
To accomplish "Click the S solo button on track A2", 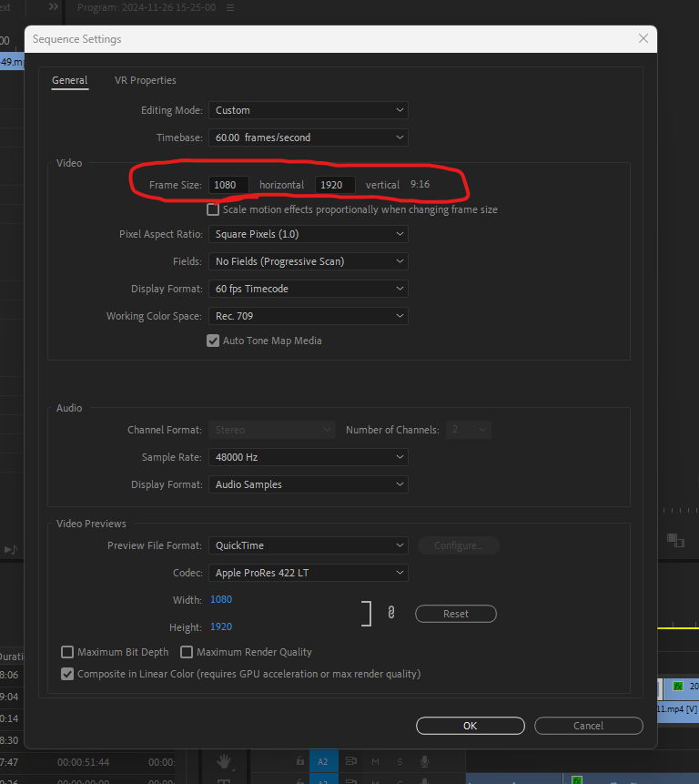I will (400, 761).
